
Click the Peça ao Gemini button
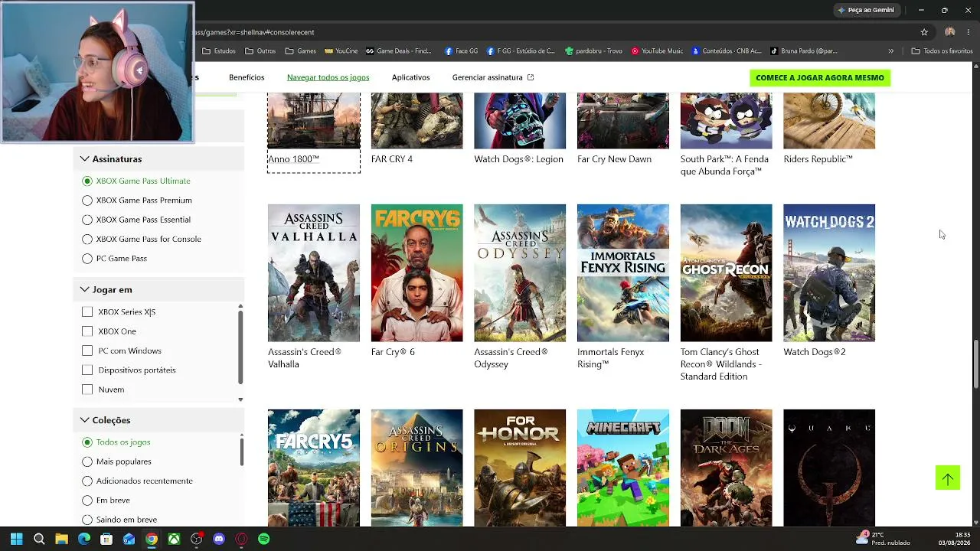click(866, 10)
